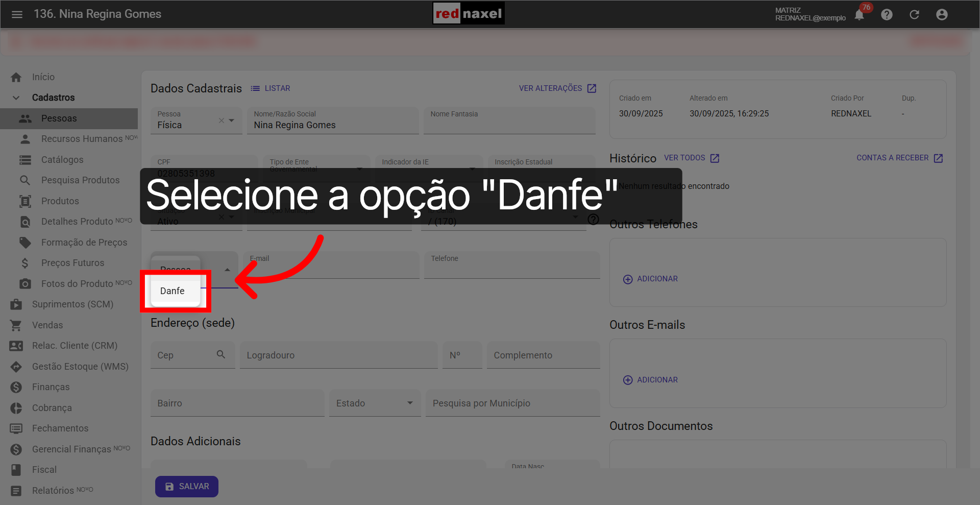Open Pesquisa Produtos search tool
Viewport: 980px width, 505px height.
24,180
